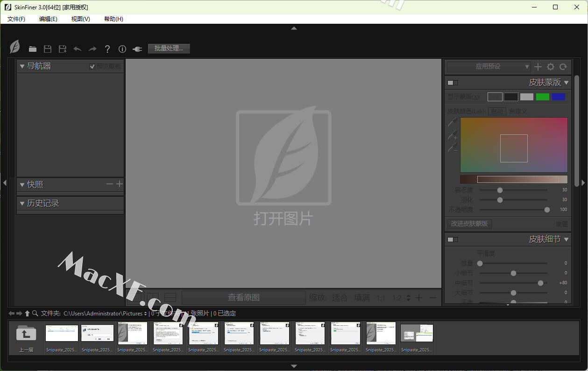Toggle the 预览蒙板 checkbox in navigator
This screenshot has width=588, height=371.
92,66
